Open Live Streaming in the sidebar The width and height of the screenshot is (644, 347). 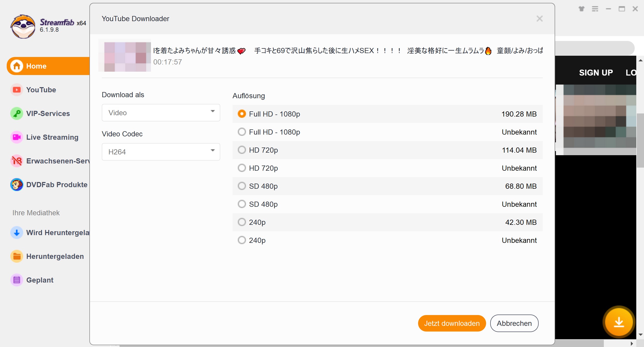click(48, 137)
